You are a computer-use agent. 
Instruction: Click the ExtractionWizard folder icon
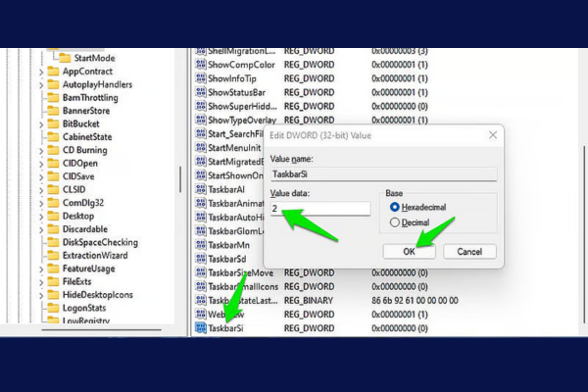(x=53, y=256)
